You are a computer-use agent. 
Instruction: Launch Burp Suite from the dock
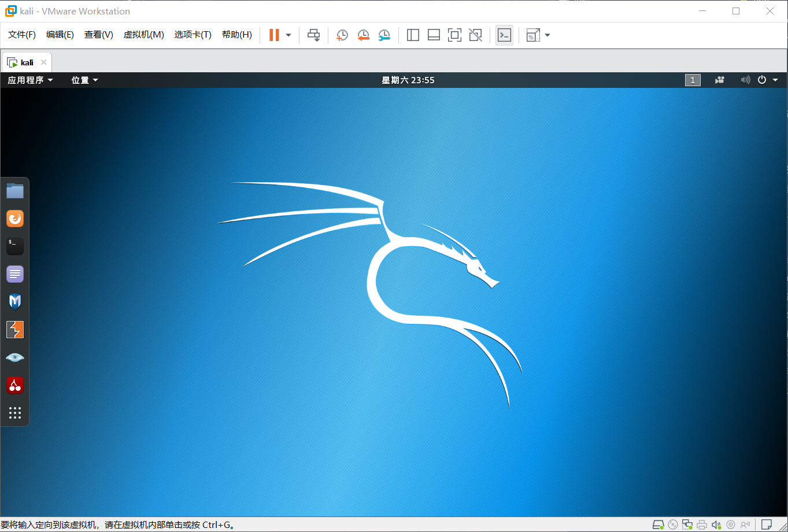(x=15, y=330)
